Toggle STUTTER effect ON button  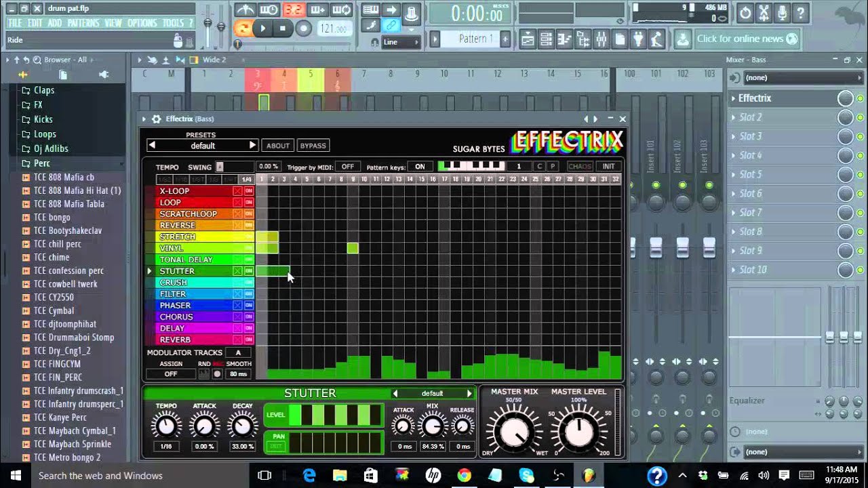pyautogui.click(x=249, y=271)
